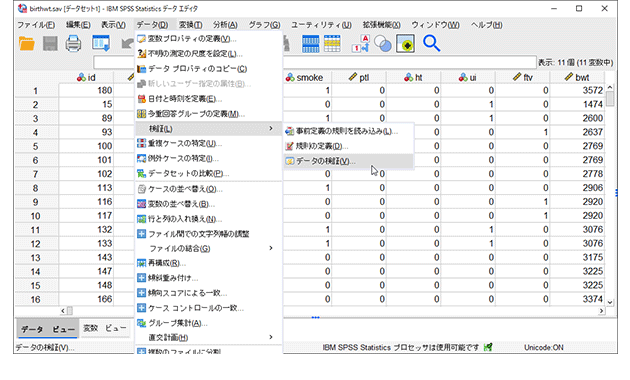Select the ptl column header
This screenshot has width=630, height=380.
tap(359, 77)
